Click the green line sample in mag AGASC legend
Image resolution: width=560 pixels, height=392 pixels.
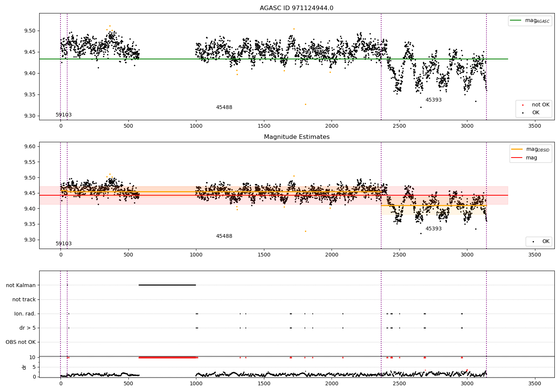pyautogui.click(x=516, y=21)
